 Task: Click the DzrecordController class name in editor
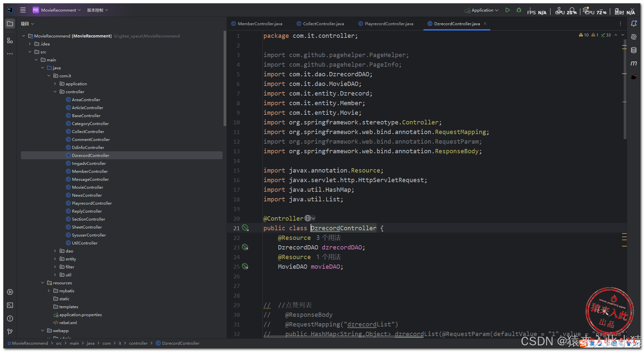pyautogui.click(x=343, y=228)
